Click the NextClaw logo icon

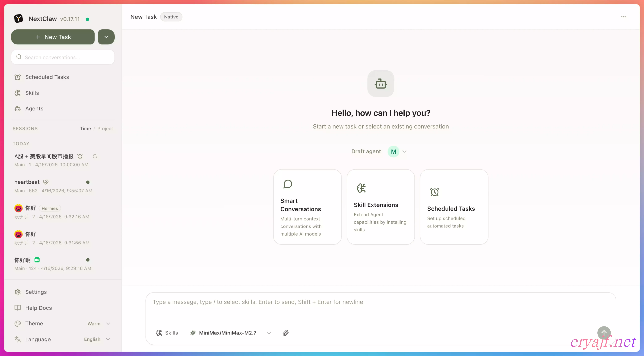point(18,19)
